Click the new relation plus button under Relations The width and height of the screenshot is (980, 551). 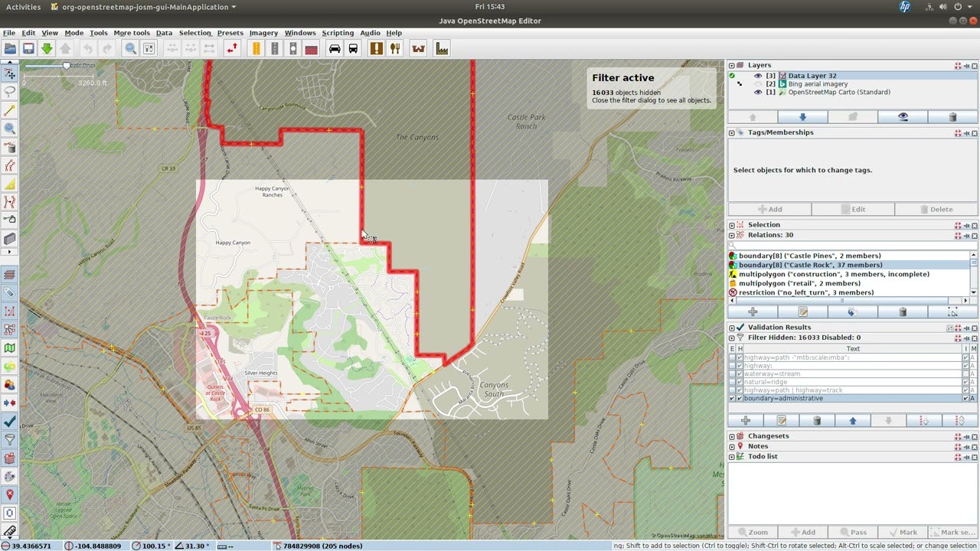click(x=753, y=312)
